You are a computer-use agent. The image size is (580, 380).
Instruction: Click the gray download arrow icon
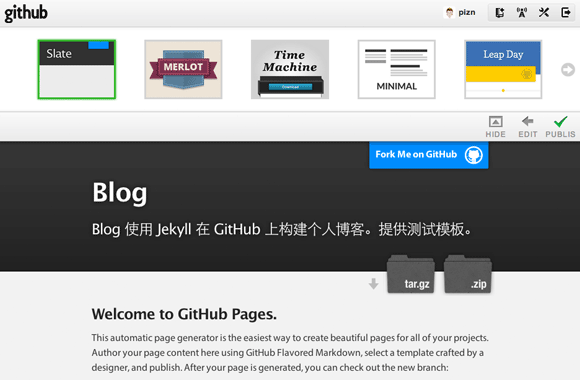[x=374, y=284]
